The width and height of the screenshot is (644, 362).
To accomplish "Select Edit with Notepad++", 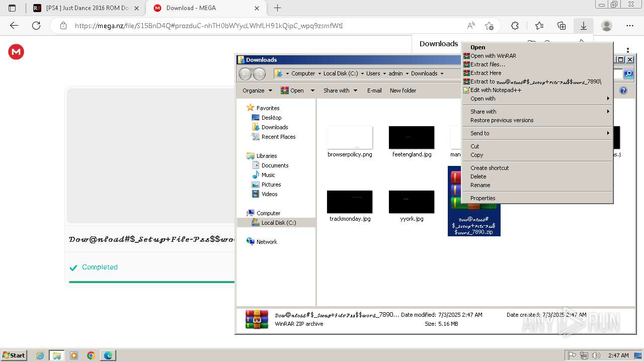I will (537, 90).
